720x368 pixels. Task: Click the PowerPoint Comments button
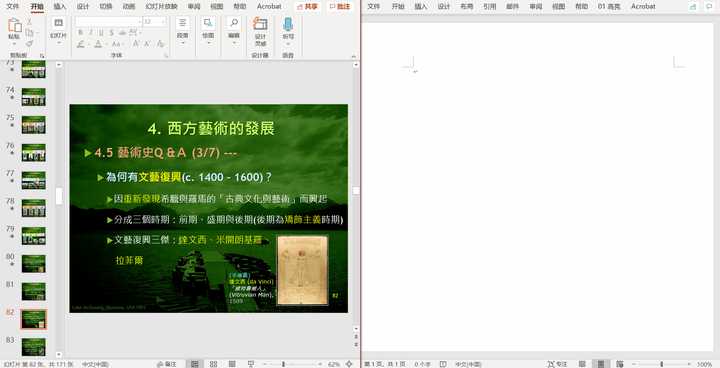point(340,6)
